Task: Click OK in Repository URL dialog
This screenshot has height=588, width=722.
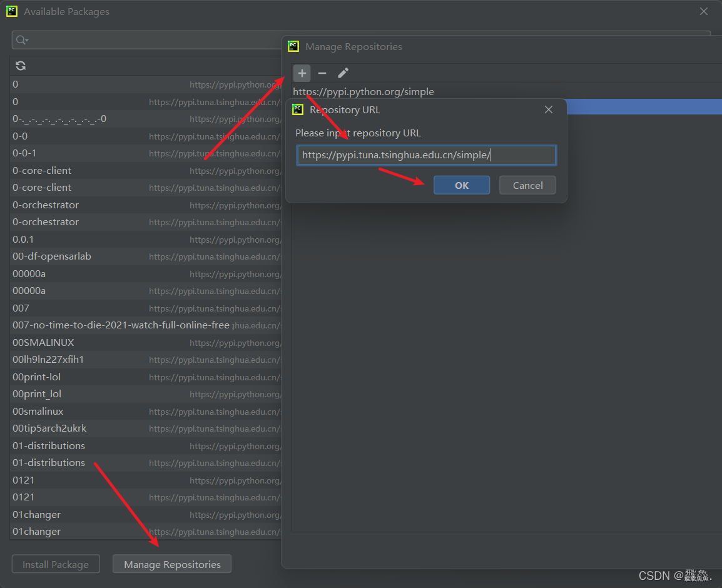Action: click(461, 185)
